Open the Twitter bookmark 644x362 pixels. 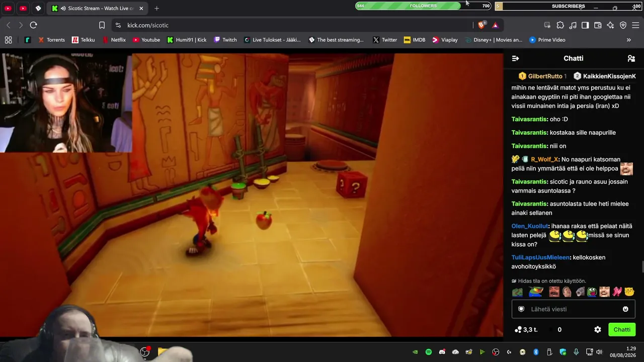(385, 40)
